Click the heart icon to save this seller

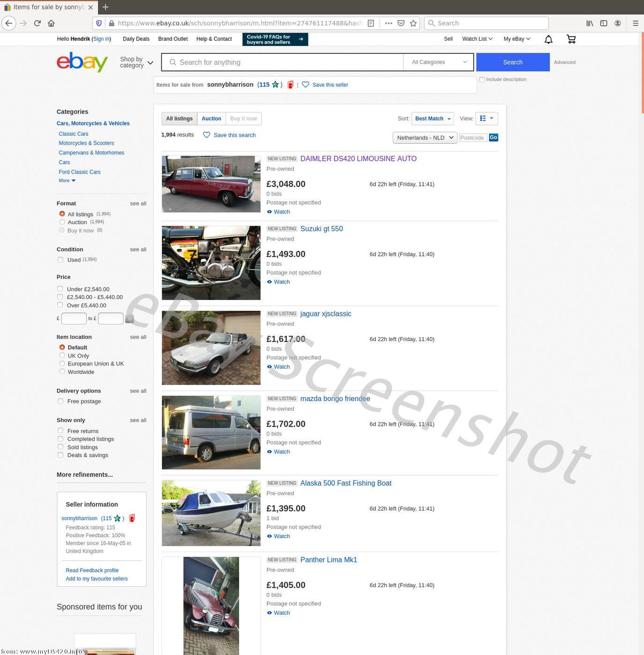(x=306, y=85)
